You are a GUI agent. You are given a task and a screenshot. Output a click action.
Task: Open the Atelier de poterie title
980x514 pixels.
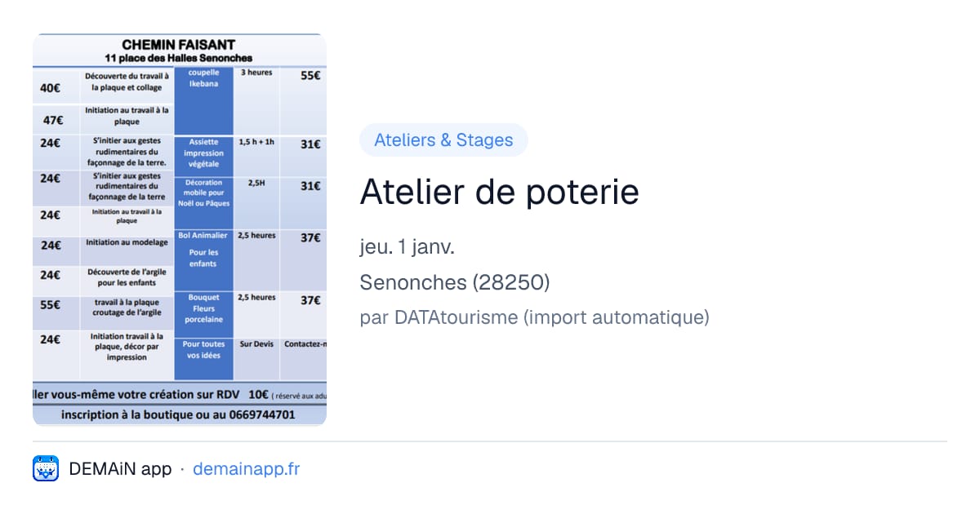(x=499, y=192)
